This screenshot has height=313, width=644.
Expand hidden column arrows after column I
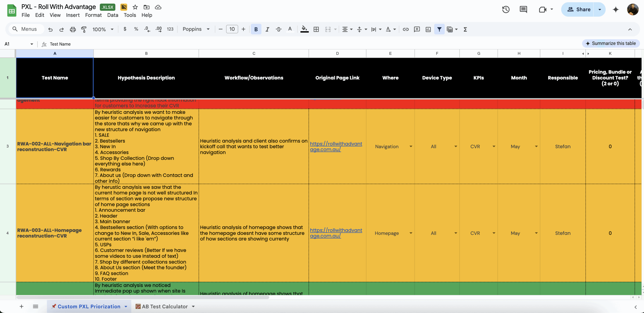coord(586,54)
